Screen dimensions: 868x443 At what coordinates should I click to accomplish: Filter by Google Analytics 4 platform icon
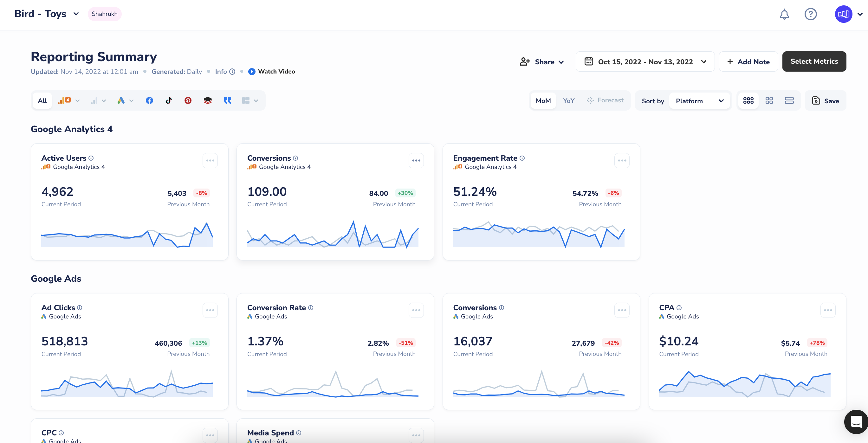[64, 100]
